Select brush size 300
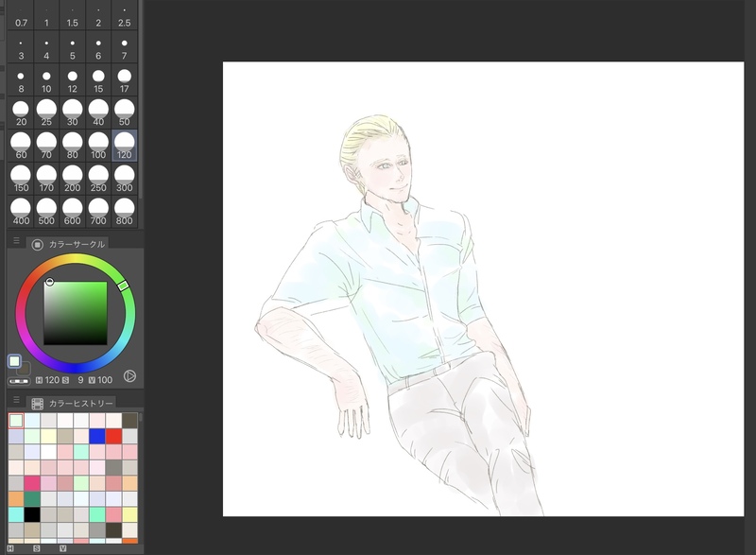756x555 pixels. (x=125, y=179)
